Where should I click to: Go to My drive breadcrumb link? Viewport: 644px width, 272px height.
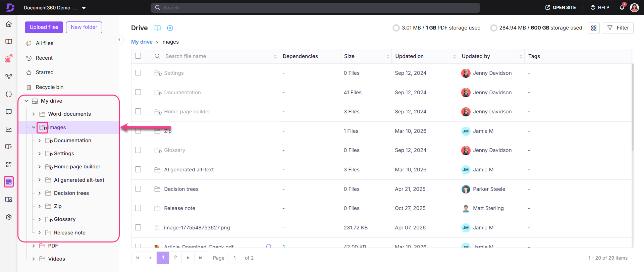[x=142, y=42]
